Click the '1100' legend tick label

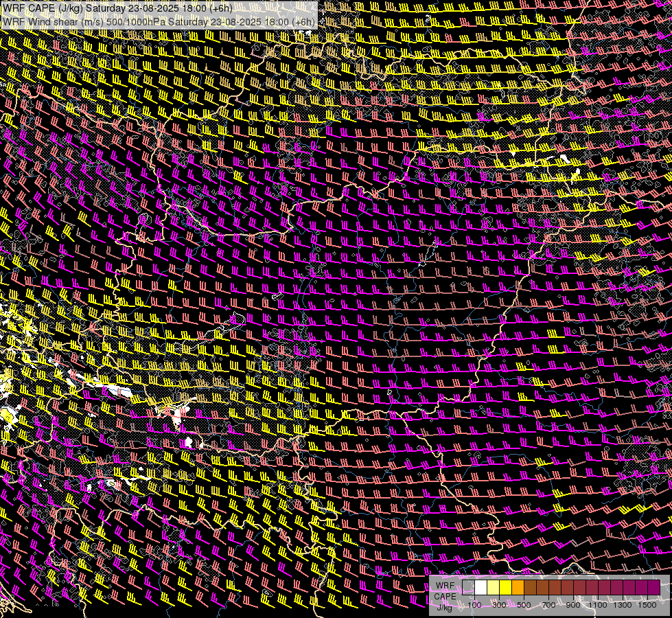[597, 605]
